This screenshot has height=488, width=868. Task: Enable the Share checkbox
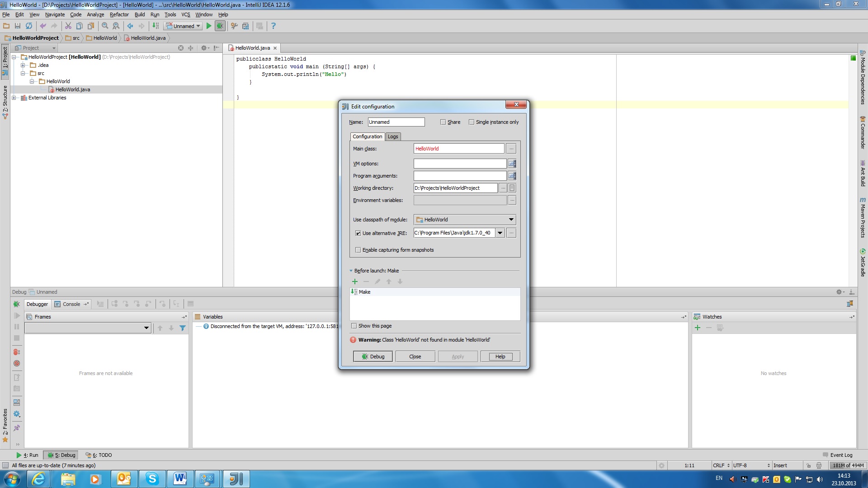(443, 122)
